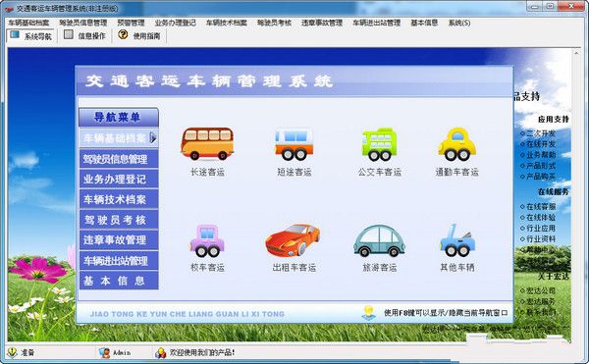
Task: Open the 长途客运 bus icon
Action: tap(207, 143)
